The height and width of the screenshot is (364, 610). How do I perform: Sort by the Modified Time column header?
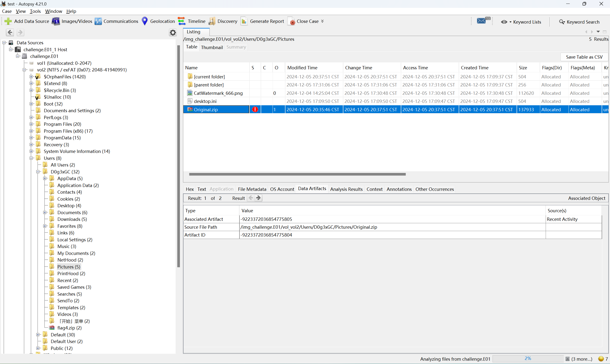click(x=314, y=68)
